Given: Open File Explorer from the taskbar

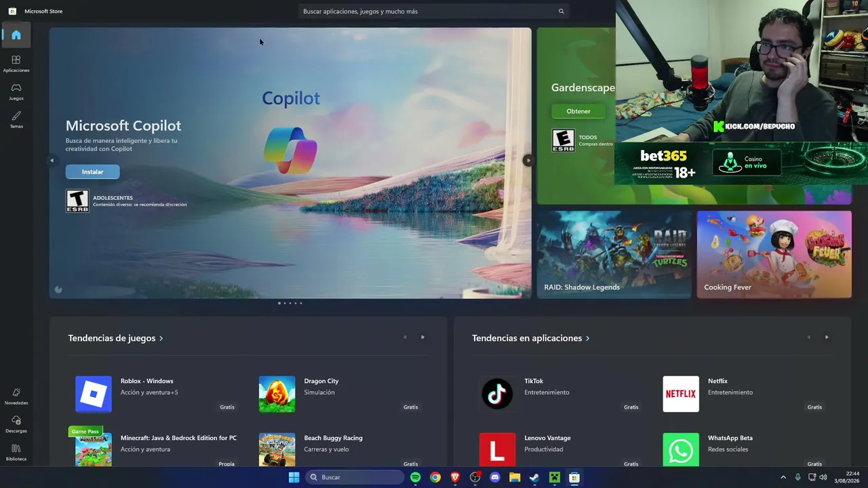Looking at the screenshot, I should click(515, 477).
